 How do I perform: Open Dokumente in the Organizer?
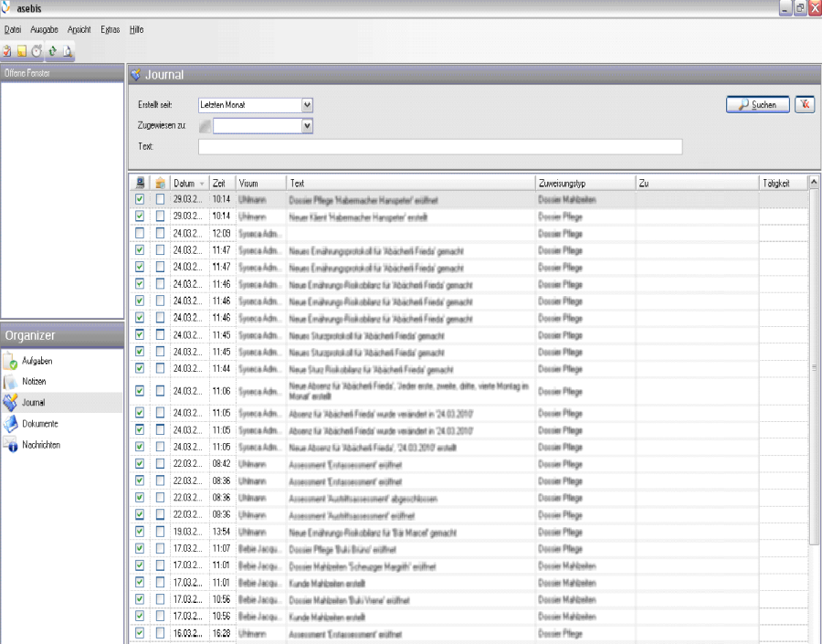click(x=40, y=424)
